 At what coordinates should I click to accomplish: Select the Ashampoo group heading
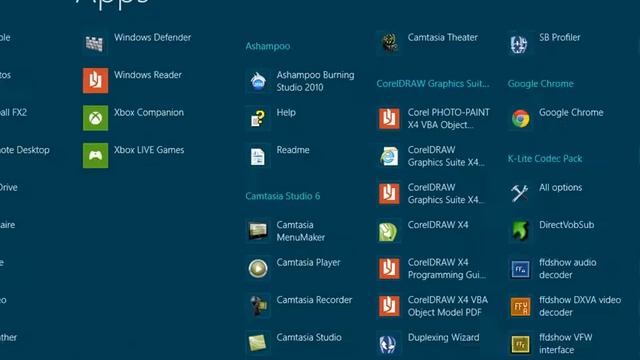(x=268, y=46)
